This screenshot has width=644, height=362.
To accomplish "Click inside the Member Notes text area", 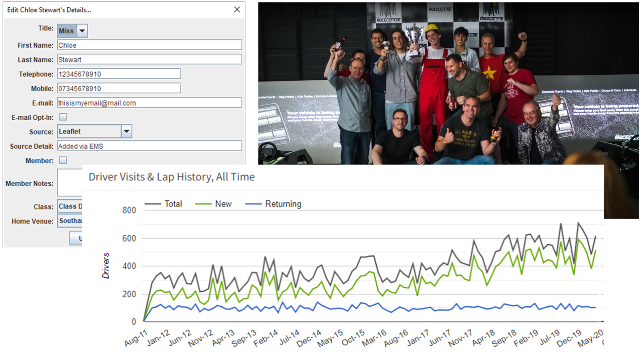I will pyautogui.click(x=70, y=183).
